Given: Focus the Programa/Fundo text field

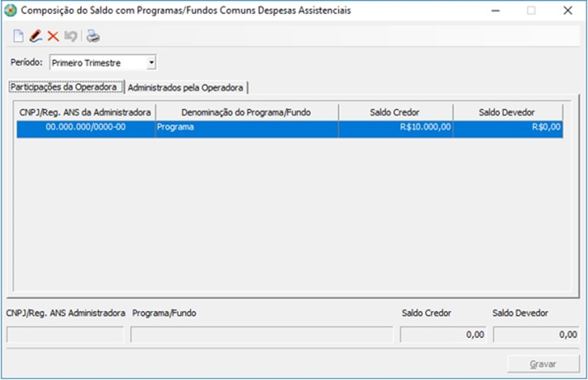Looking at the screenshot, I should 262,334.
